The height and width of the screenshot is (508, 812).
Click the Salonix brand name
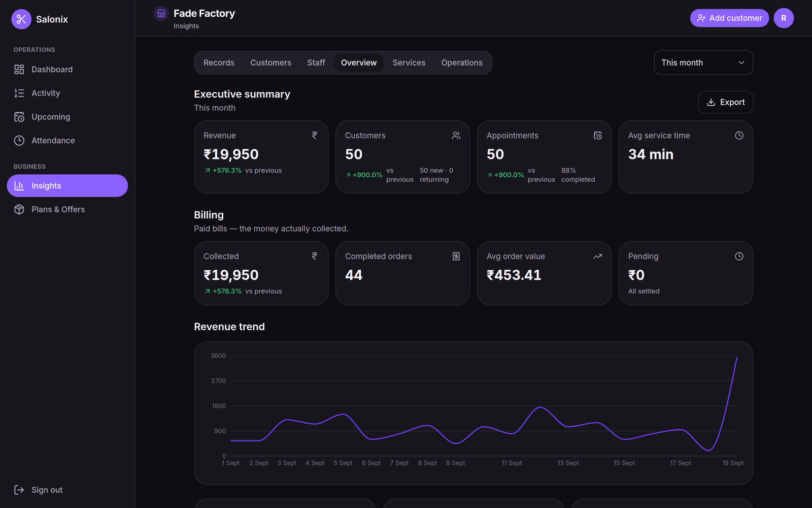click(52, 19)
